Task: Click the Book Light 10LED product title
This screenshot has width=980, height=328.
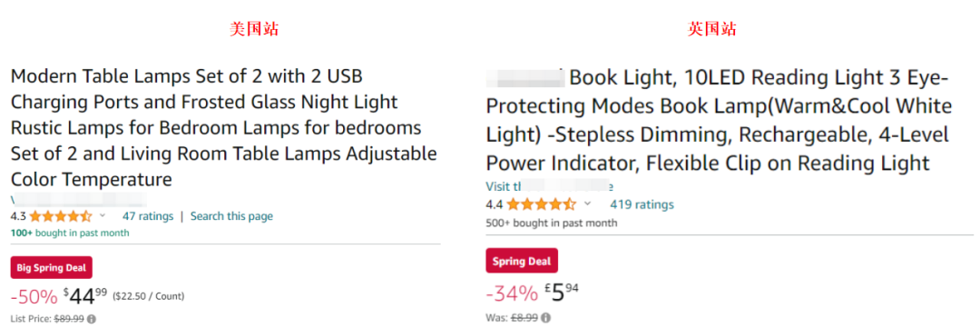Action: click(720, 121)
